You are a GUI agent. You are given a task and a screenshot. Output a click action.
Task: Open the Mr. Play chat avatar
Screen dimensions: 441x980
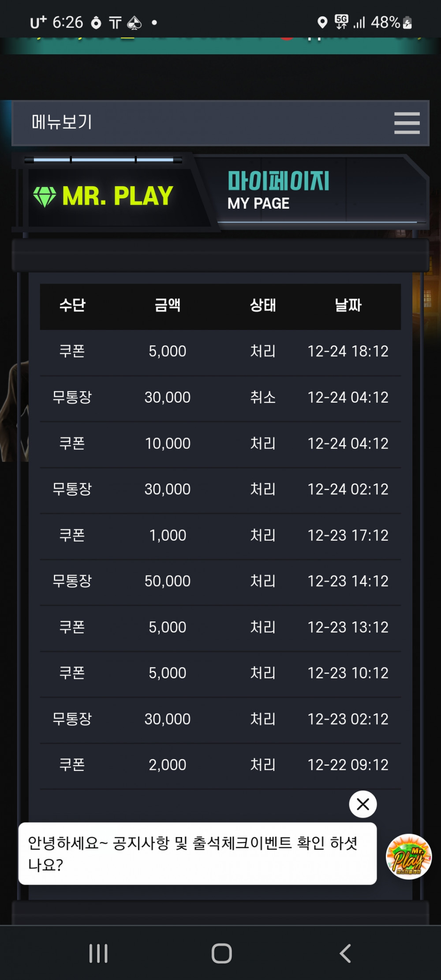tap(409, 857)
